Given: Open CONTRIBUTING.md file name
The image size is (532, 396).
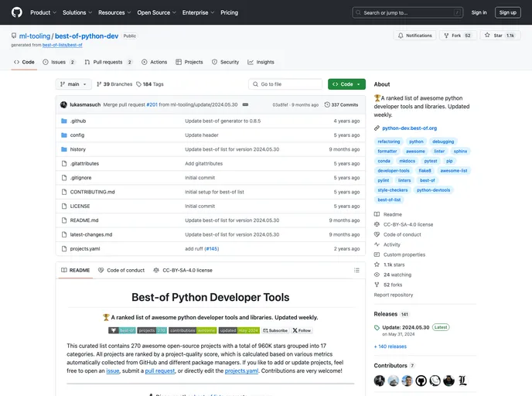Looking at the screenshot, I should 92,192.
